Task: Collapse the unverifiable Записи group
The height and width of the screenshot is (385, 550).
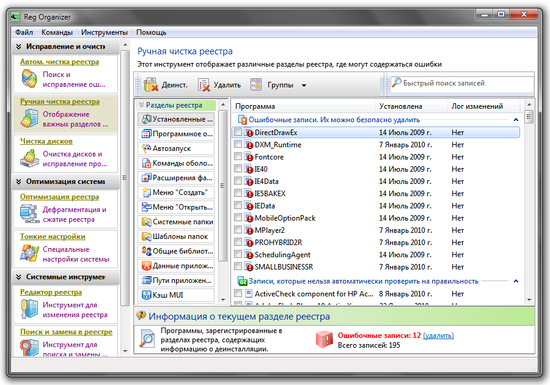Action: tap(516, 281)
